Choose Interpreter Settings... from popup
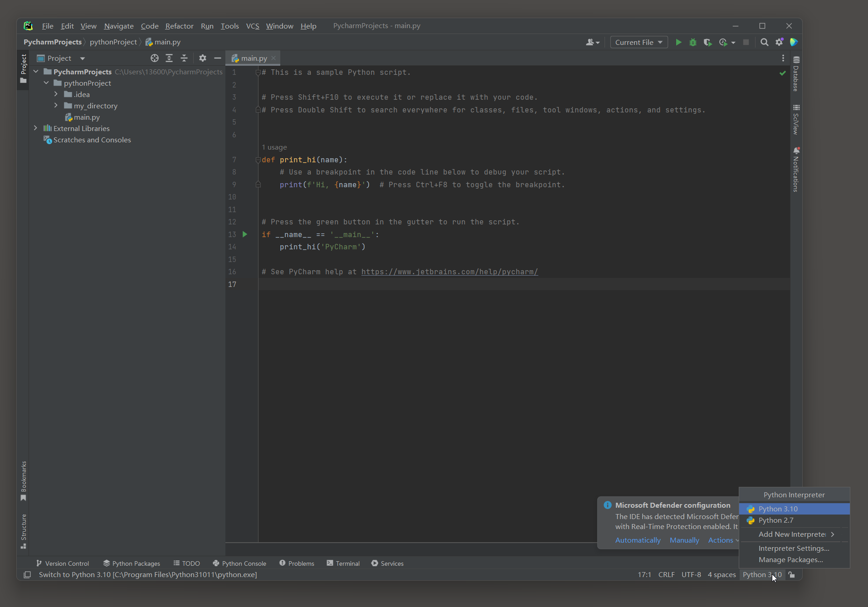Screen dimensions: 868x607 click(795, 549)
